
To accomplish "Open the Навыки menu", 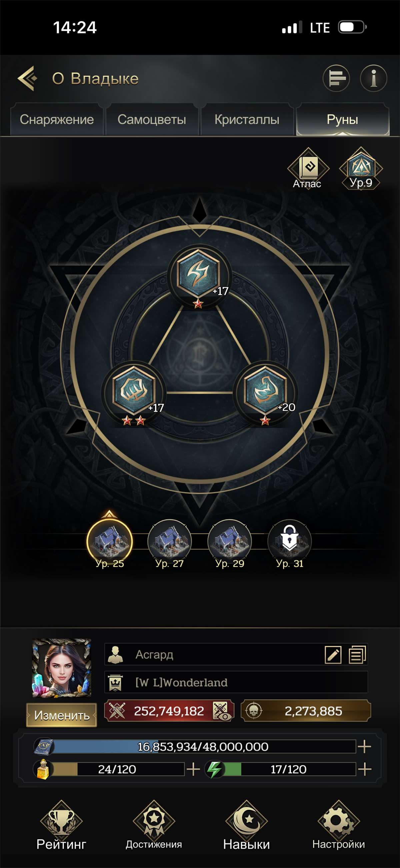I will click(246, 825).
